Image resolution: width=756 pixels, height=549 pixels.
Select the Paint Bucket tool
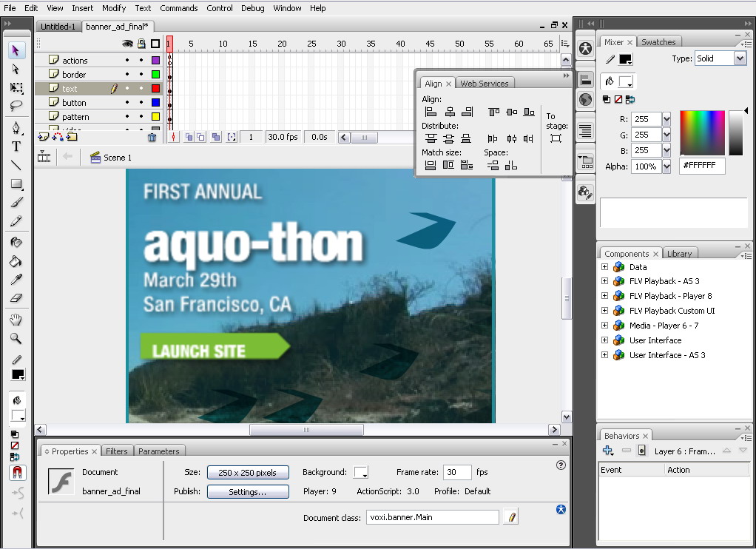tap(16, 261)
